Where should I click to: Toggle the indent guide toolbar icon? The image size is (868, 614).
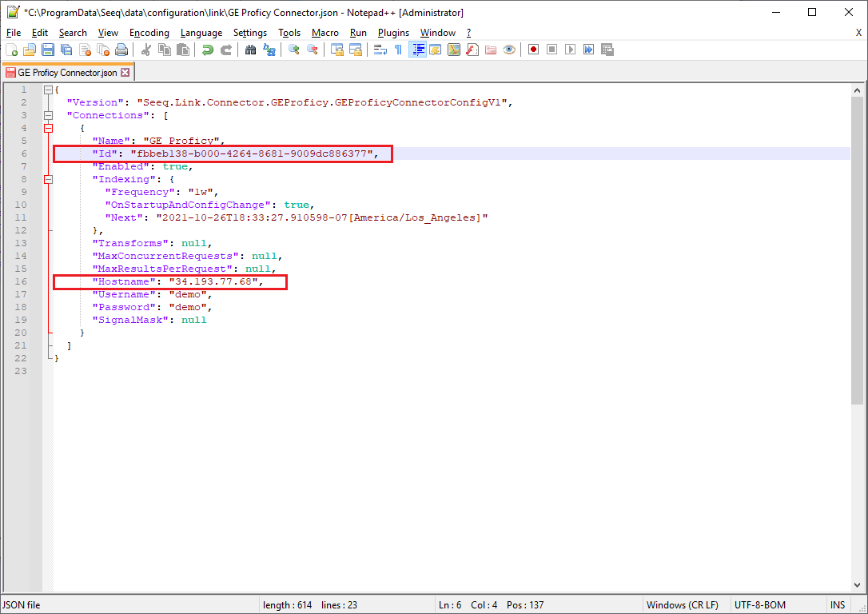(x=417, y=50)
